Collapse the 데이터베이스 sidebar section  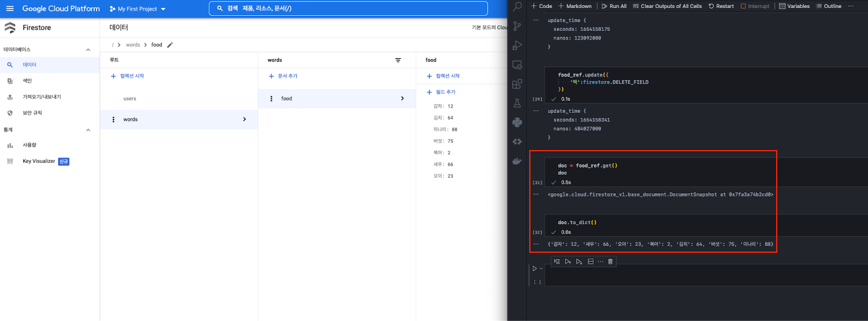pyautogui.click(x=88, y=49)
